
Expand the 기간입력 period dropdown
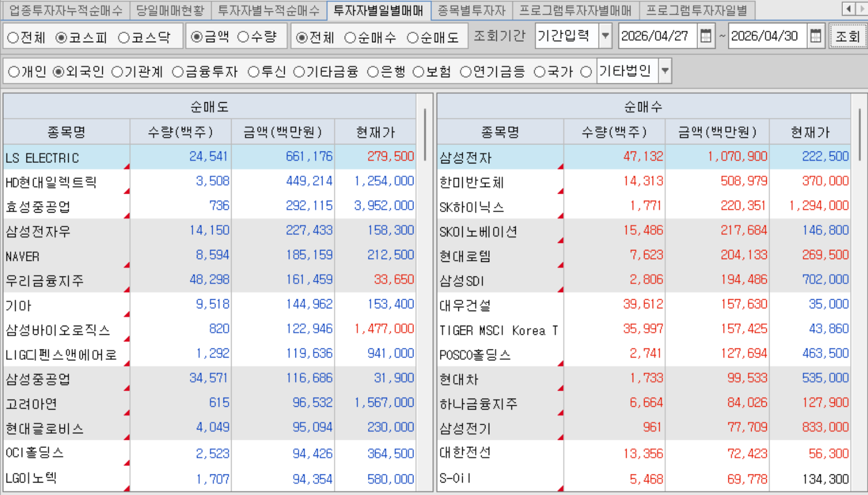point(606,36)
